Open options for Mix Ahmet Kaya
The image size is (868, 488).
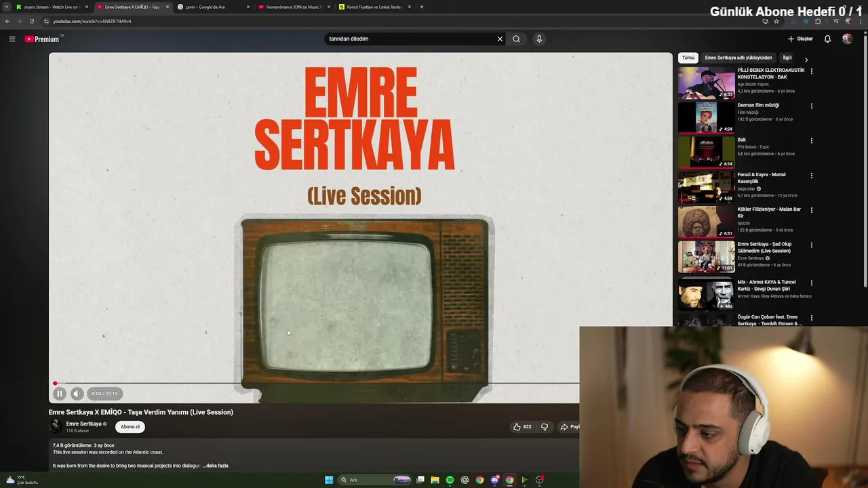pos(811,283)
